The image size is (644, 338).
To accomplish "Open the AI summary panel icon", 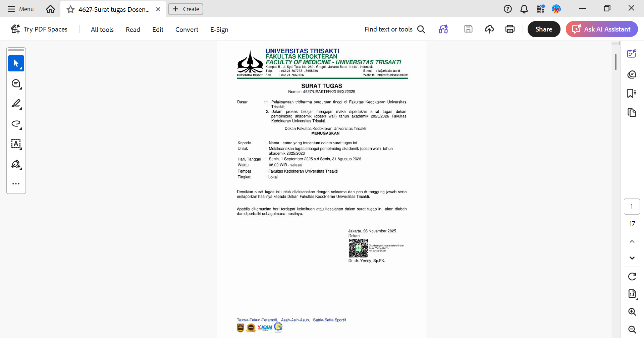I will tap(632, 54).
